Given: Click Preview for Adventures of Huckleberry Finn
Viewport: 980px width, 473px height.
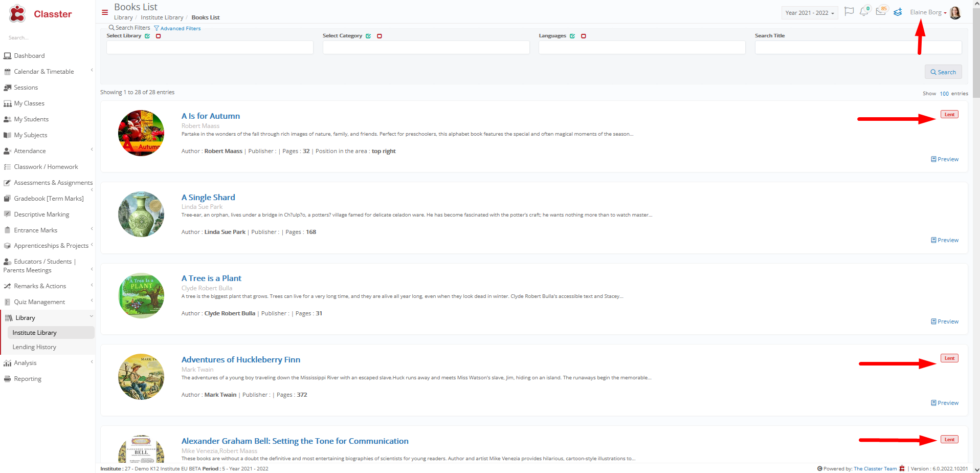Looking at the screenshot, I should pos(945,403).
